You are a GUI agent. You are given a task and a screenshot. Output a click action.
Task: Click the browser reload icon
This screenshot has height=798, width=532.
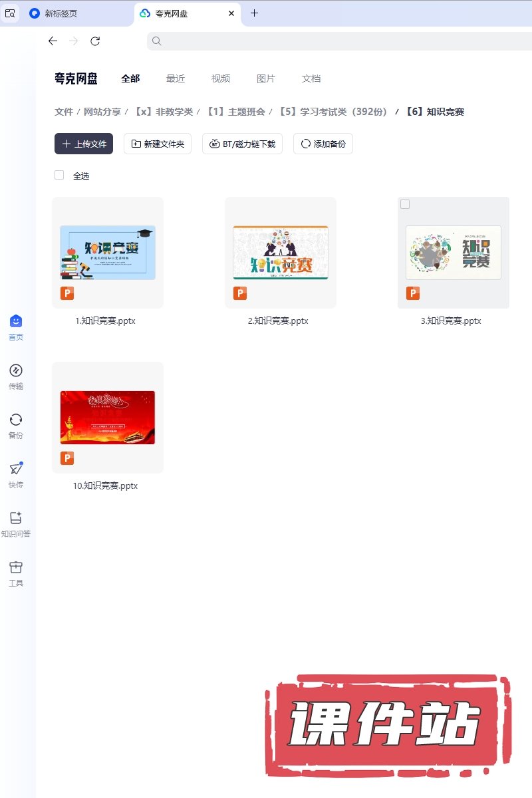coord(95,41)
